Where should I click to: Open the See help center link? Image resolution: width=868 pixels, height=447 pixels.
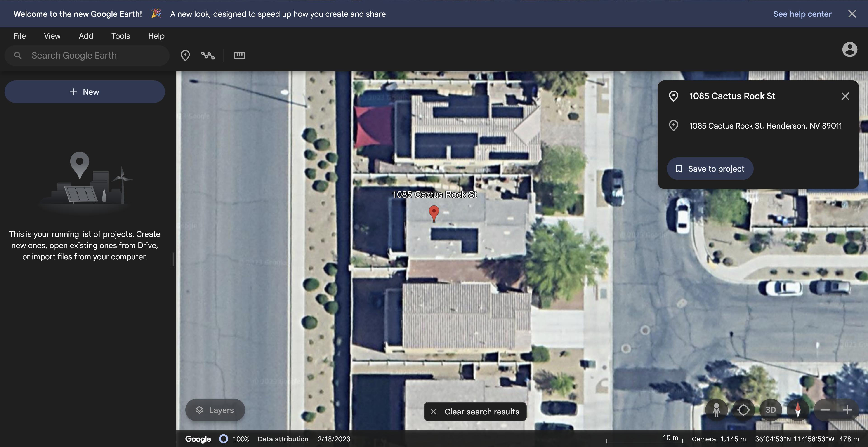pos(802,14)
